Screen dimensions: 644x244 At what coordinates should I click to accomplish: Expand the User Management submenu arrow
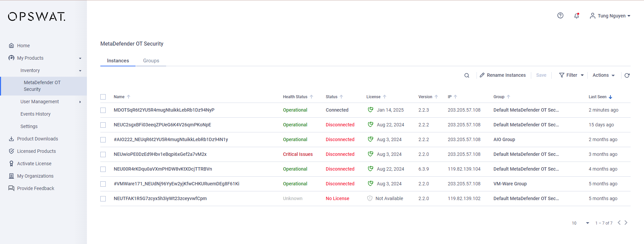click(80, 102)
